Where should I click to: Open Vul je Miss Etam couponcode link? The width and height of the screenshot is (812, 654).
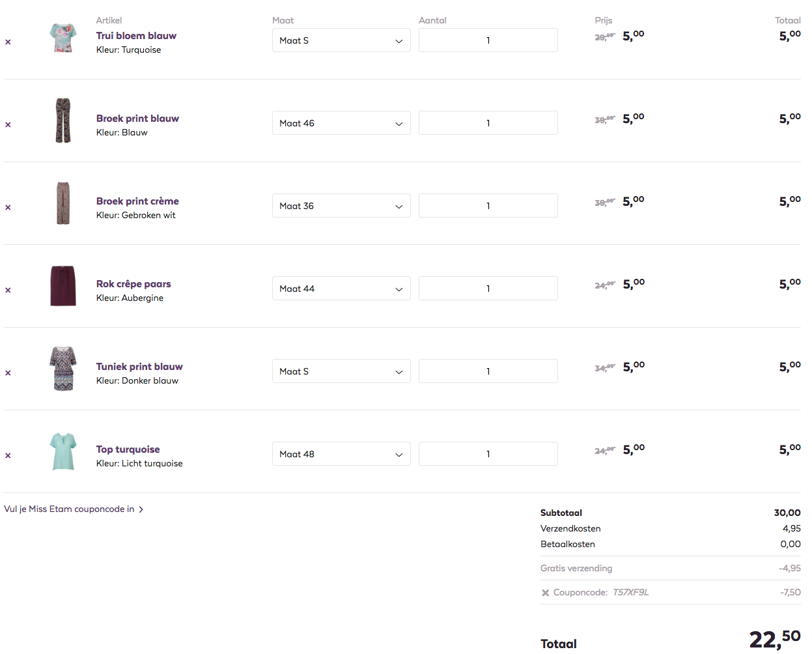click(x=73, y=509)
